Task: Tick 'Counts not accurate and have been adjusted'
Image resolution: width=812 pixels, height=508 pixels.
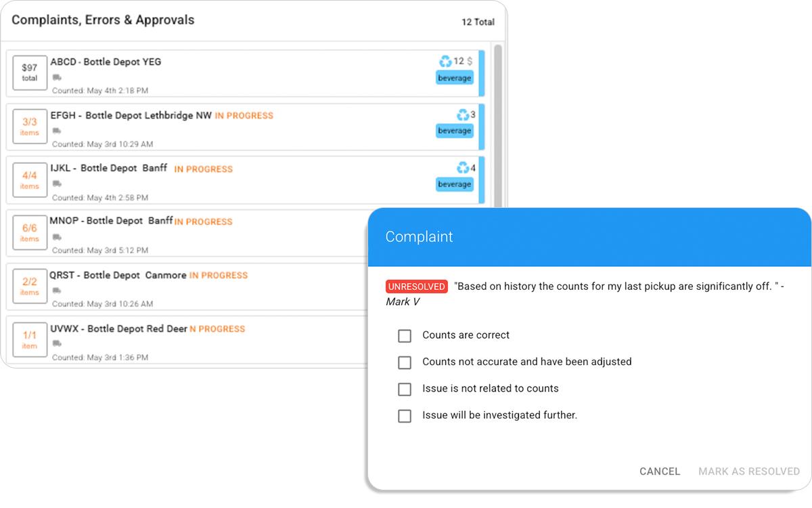Action: [x=405, y=362]
